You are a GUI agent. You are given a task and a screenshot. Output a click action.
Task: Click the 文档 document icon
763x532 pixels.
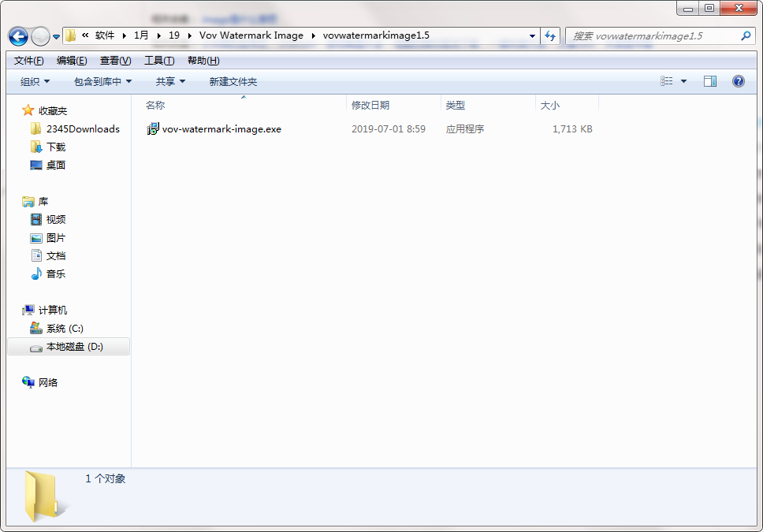point(36,255)
